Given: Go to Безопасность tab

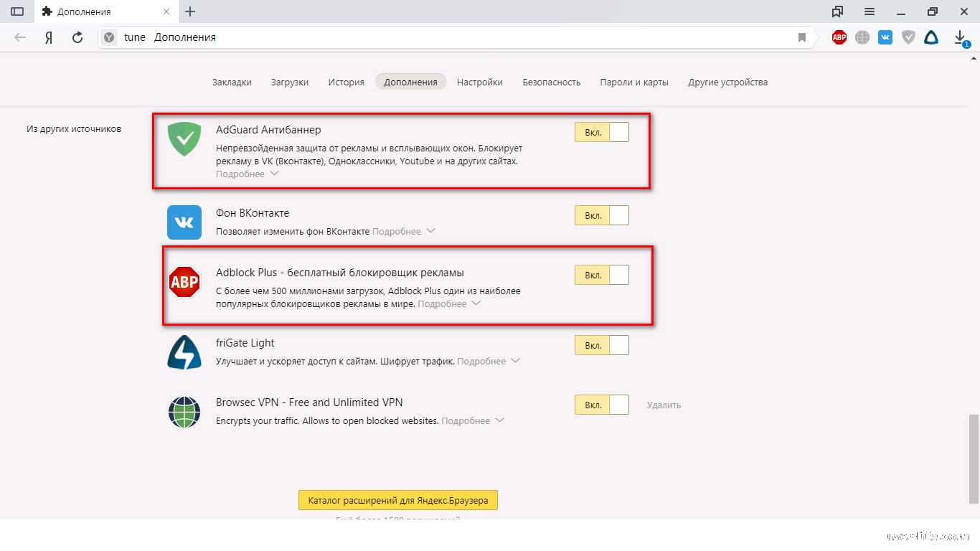Looking at the screenshot, I should point(552,82).
